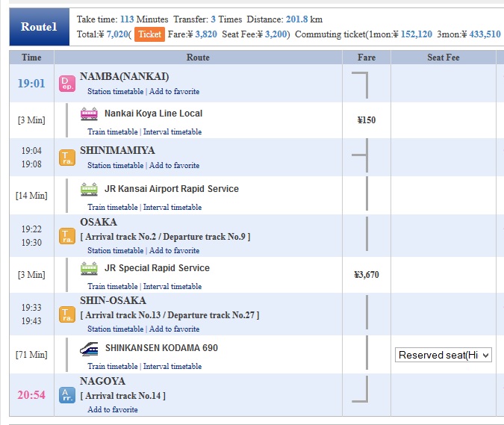The height and width of the screenshot is (425, 504).
Task: Click the 1mon commuting ticket price 152,120
Action: pyautogui.click(x=416, y=34)
